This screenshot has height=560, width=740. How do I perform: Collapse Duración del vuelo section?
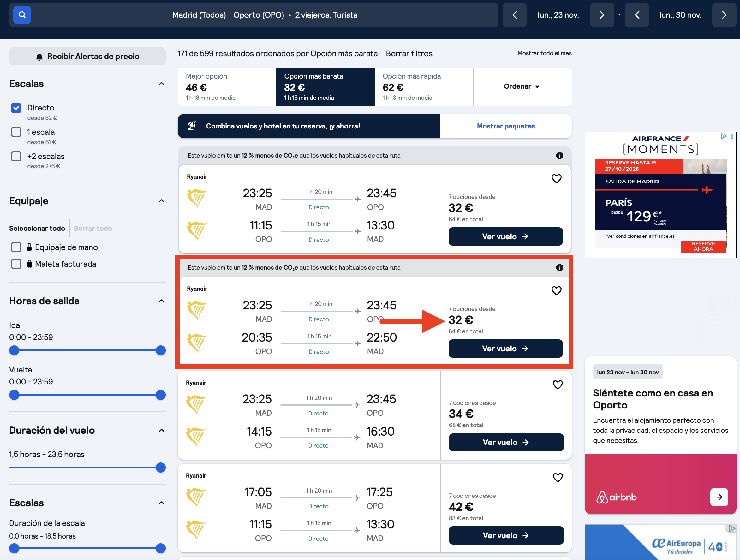162,430
